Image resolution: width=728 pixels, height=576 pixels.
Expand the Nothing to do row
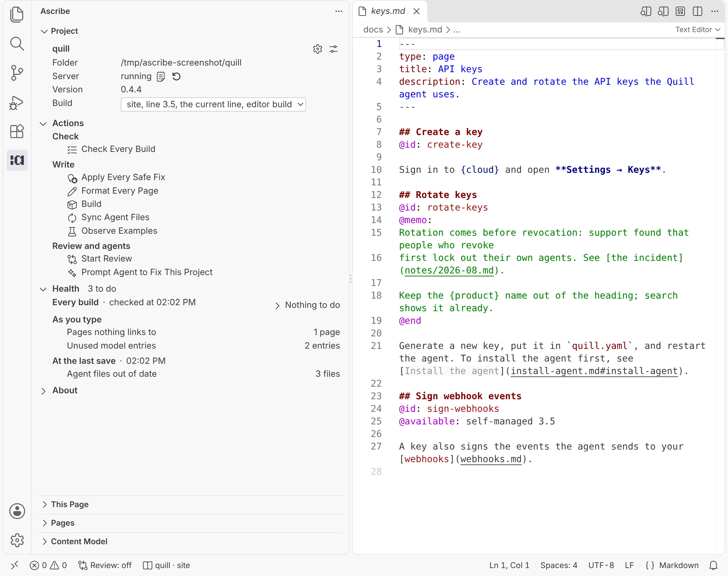307,305
